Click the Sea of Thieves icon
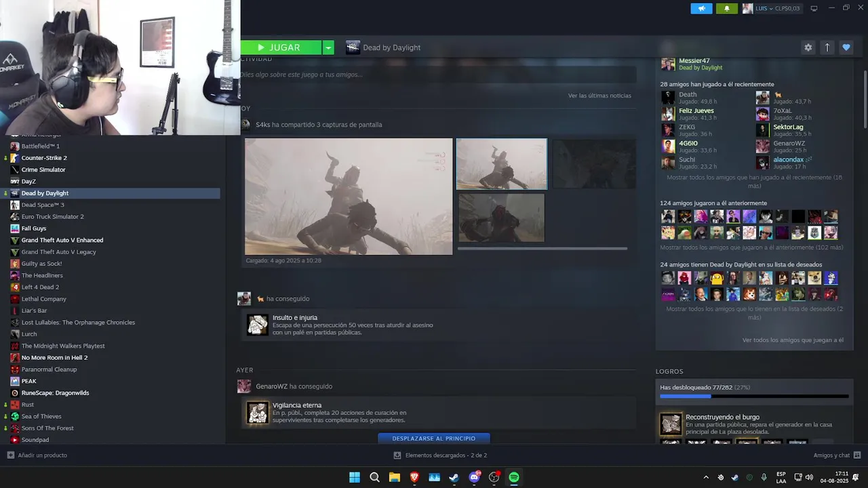 click(15, 416)
